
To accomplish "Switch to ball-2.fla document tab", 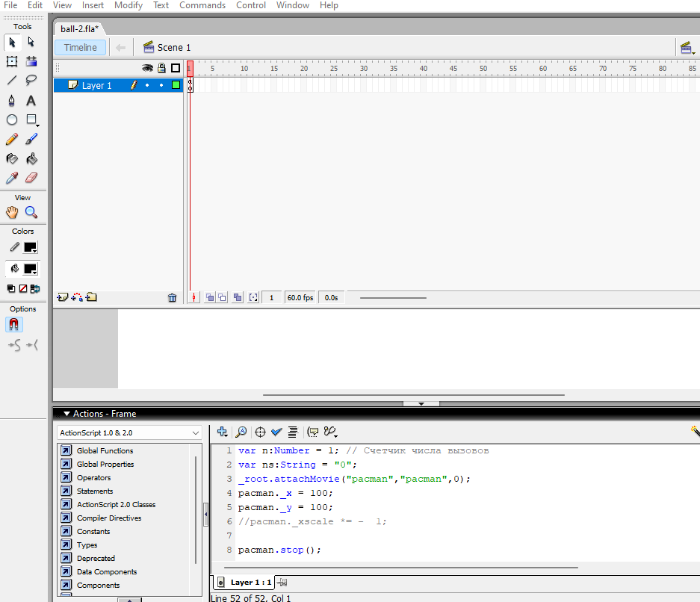I will (79, 29).
